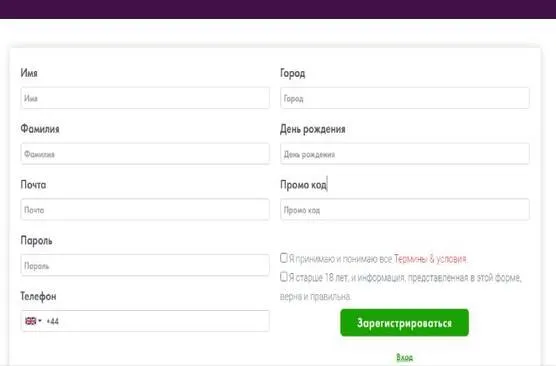Screen dimensions: 556x366
Task: Focus the Фамилия text field
Action: tap(145, 154)
